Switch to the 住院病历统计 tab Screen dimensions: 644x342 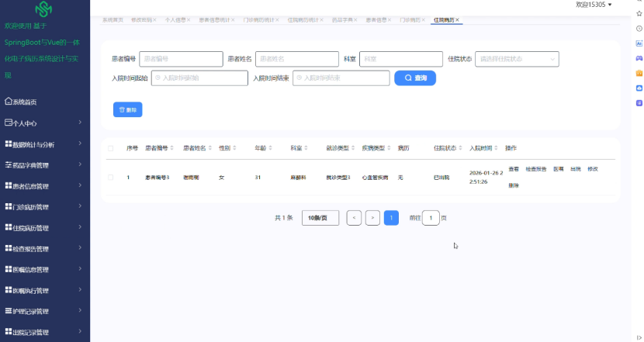303,19
